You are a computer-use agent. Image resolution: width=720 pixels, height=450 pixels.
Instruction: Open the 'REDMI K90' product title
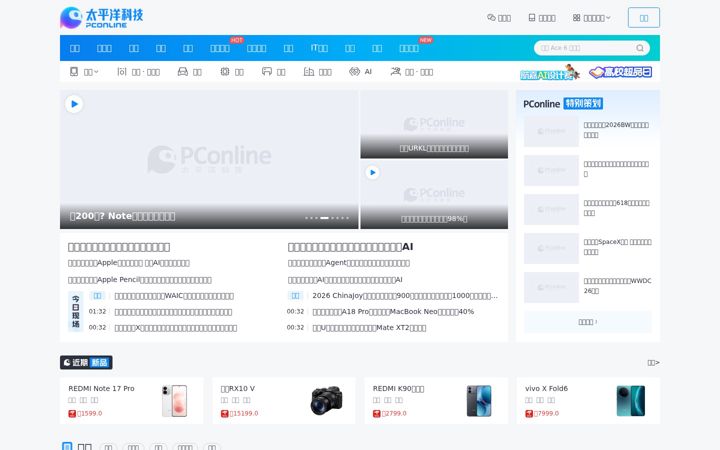click(x=399, y=388)
